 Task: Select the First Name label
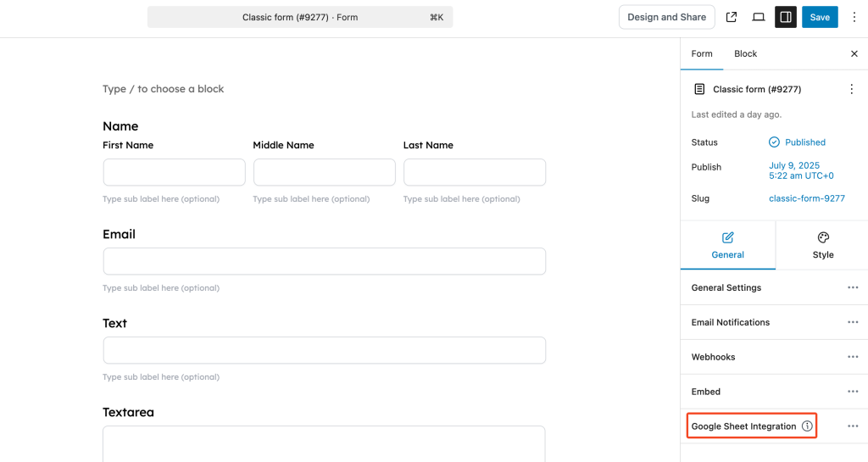click(128, 145)
